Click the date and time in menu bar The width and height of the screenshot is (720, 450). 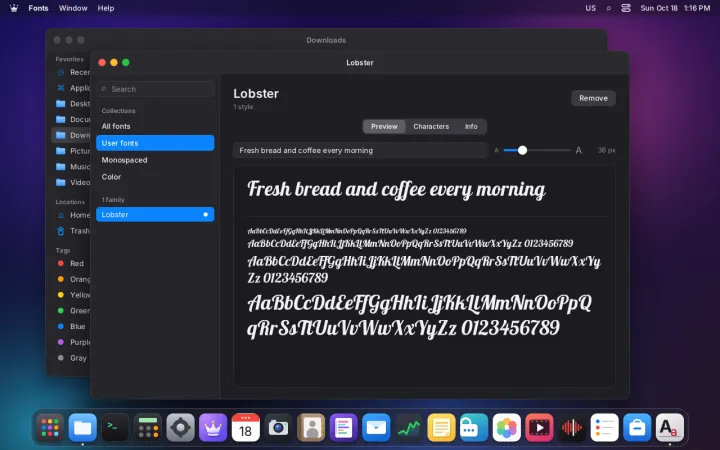675,8
